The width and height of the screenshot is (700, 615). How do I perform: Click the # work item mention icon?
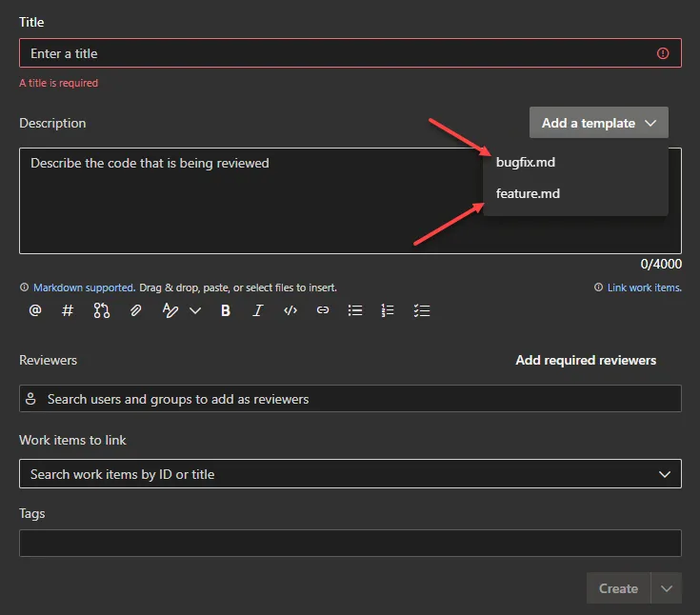click(68, 310)
